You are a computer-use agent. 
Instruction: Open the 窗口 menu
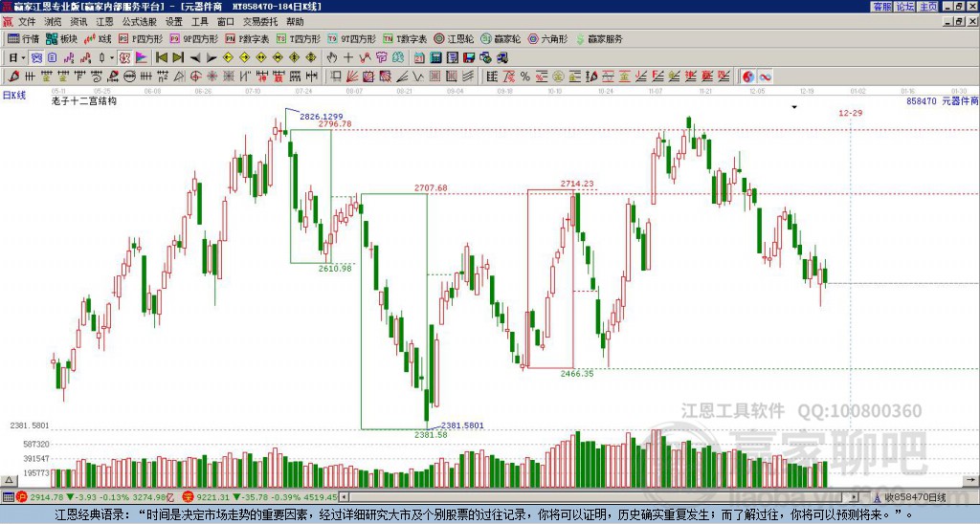pos(226,22)
